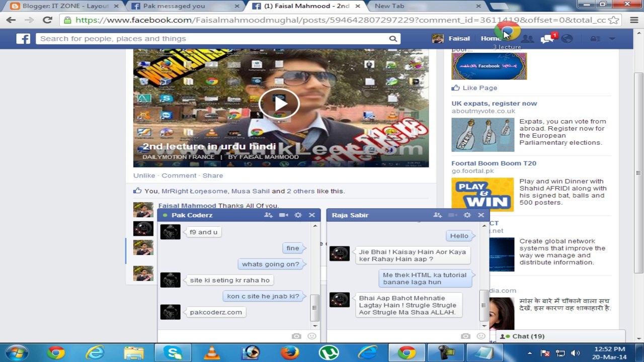Open Firefox from the taskbar
The height and width of the screenshot is (362, 644).
click(x=290, y=352)
